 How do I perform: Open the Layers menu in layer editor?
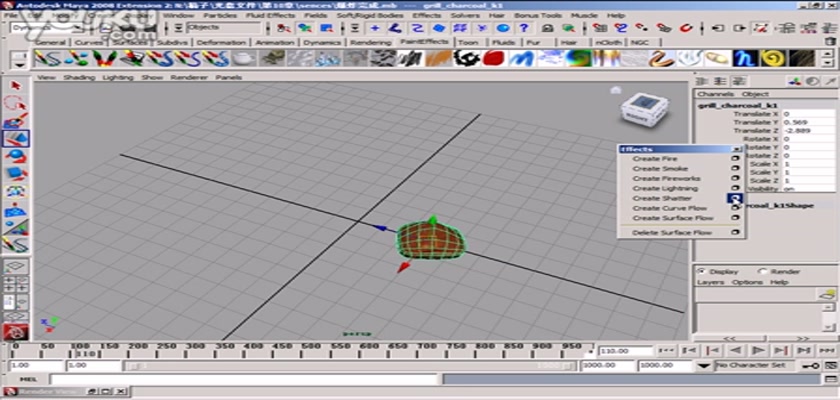tap(710, 282)
